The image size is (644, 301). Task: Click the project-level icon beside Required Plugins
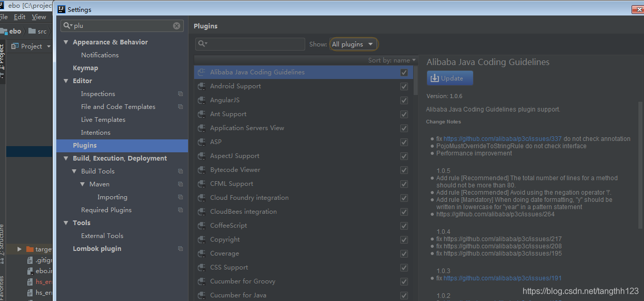tap(180, 210)
